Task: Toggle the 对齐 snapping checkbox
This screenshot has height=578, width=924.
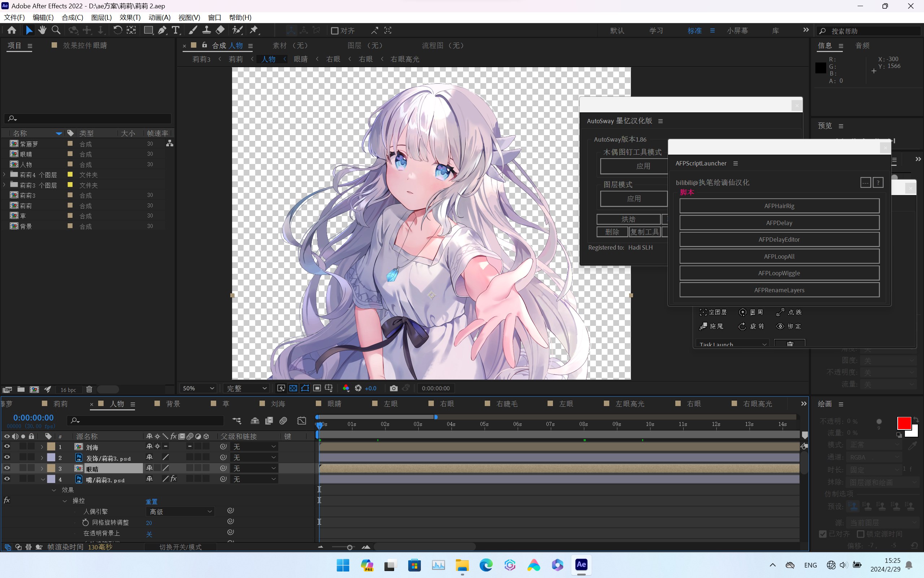Action: (335, 31)
